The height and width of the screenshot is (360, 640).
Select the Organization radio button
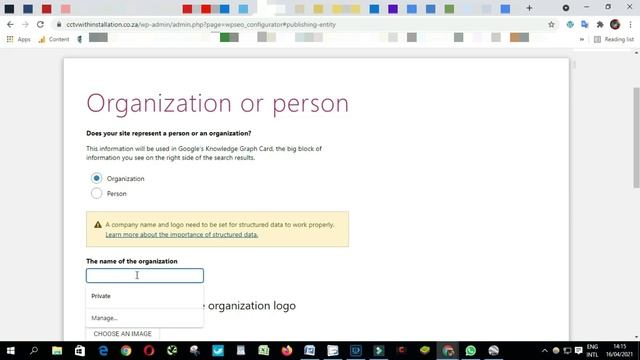(96, 178)
